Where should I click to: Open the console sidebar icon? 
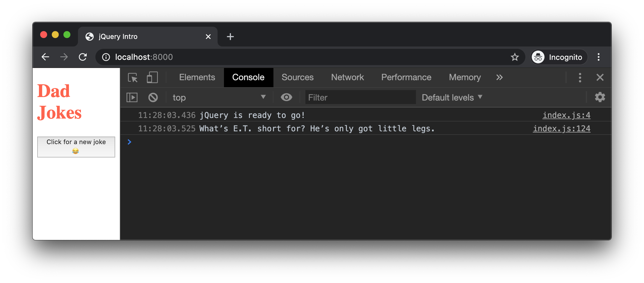tap(132, 97)
